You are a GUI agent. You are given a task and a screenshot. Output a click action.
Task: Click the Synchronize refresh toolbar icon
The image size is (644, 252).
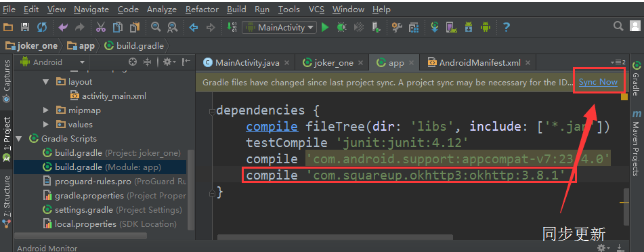42,27
